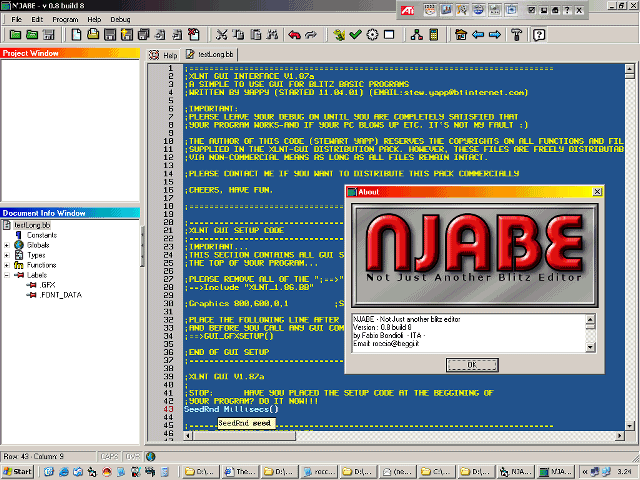Click the green checkmark compile icon
Screen dimensions: 640x480
pos(356,35)
